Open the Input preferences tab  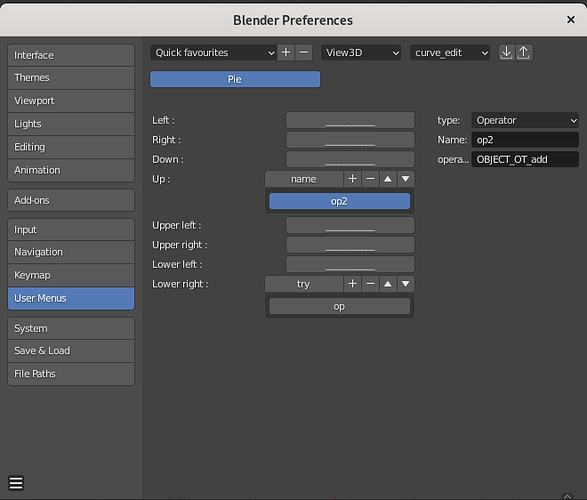(71, 229)
